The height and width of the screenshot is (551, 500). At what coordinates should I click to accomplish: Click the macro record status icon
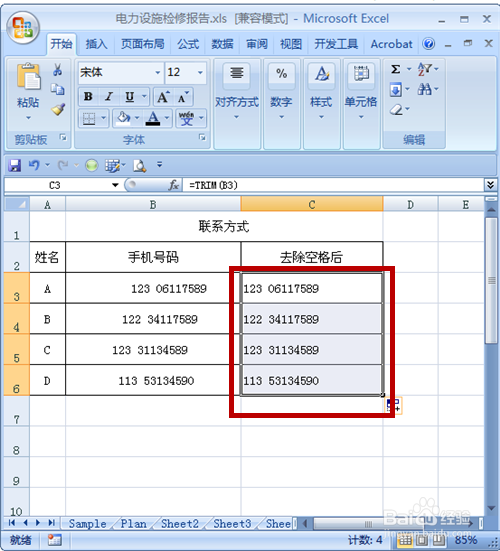pos(54,540)
